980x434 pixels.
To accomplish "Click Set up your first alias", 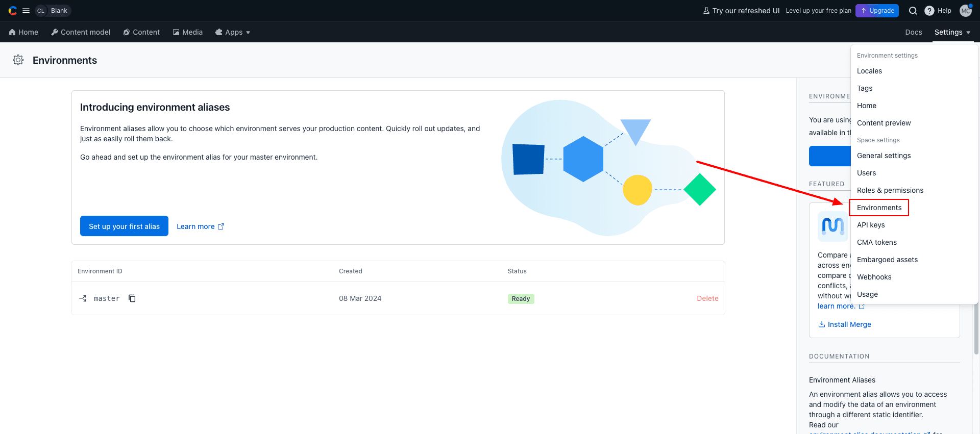I will pos(124,226).
